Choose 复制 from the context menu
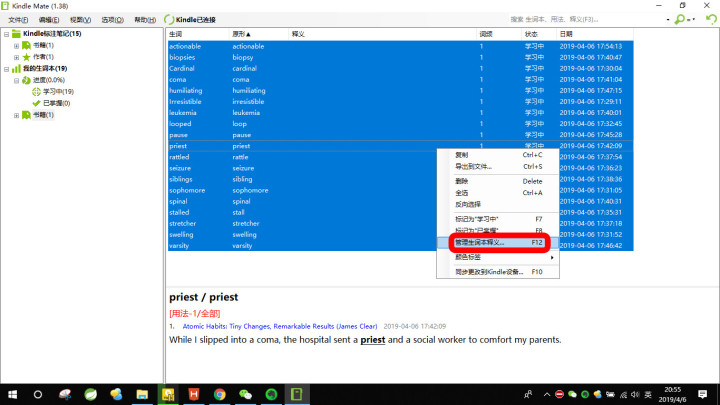 [x=498, y=155]
